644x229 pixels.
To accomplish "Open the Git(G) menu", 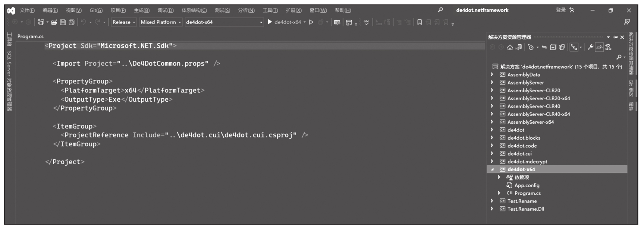I will [96, 10].
